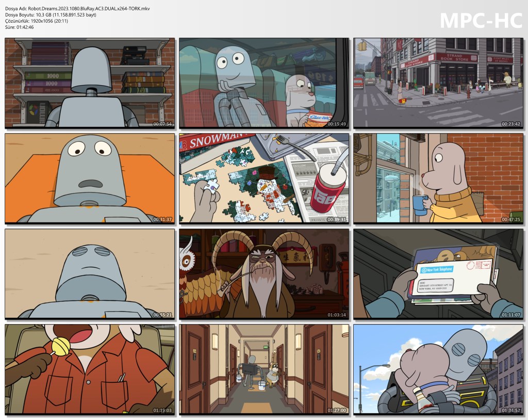Click the resolution text 1920x1056 (20:11)
Image resolution: width=528 pixels, height=420 pixels.
pyautogui.click(x=49, y=21)
